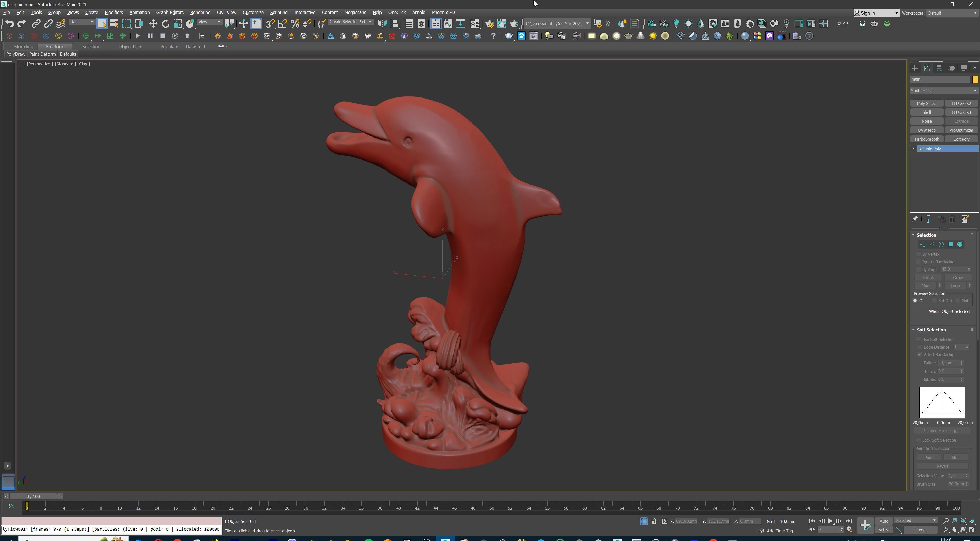Screen dimensions: 980x541
Task: Click Zoom Extents All viewport icon
Action: (972, 521)
